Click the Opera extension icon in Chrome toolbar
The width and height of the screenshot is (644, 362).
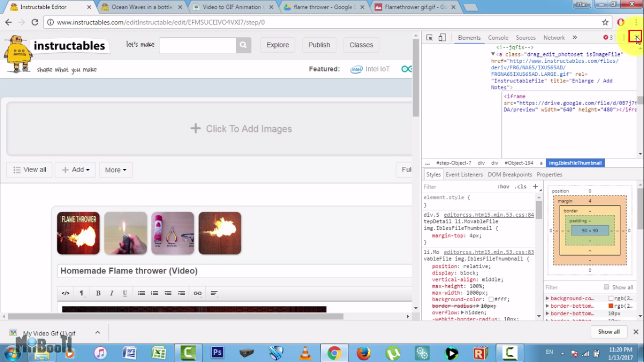(x=621, y=22)
